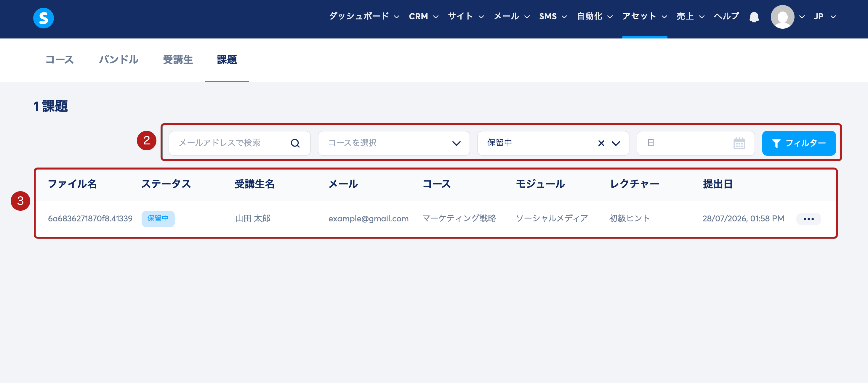Expand the SMS menu
The height and width of the screenshot is (383, 868).
(x=553, y=16)
